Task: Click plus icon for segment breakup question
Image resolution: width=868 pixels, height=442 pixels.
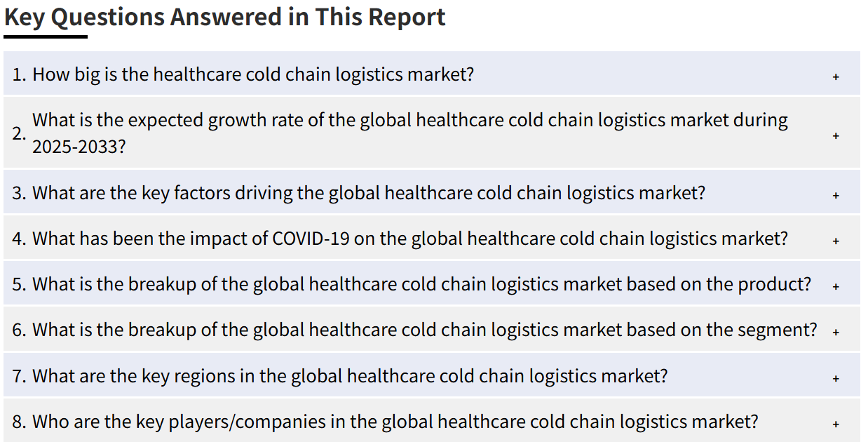Action: pos(836,332)
